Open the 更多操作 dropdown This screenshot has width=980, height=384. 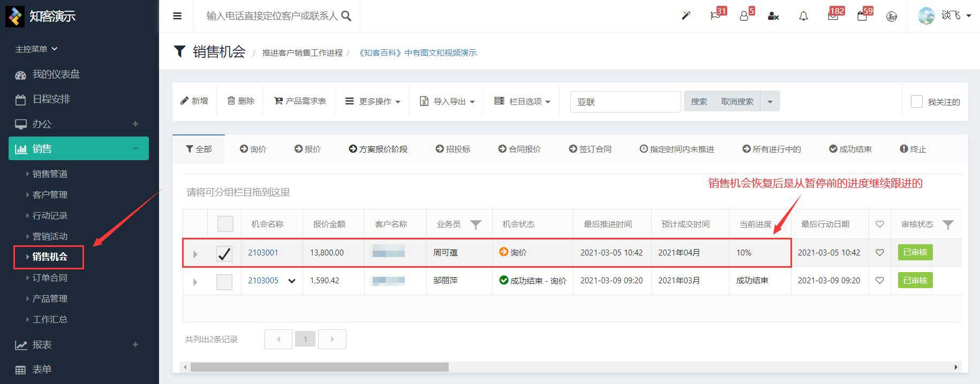(373, 101)
